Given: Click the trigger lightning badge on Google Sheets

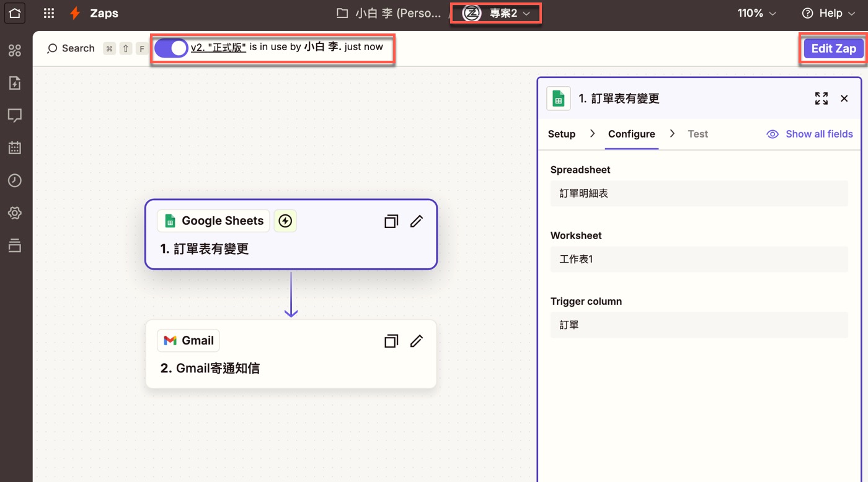Looking at the screenshot, I should click(285, 221).
